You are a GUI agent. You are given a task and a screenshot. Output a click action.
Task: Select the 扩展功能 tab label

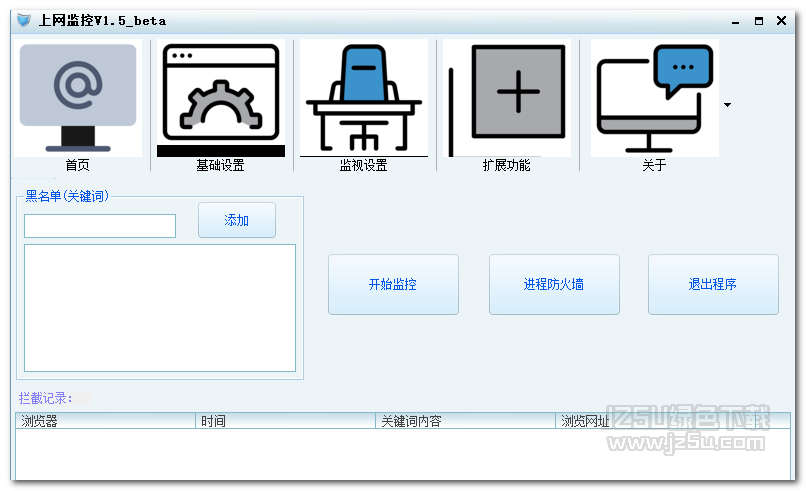point(506,165)
